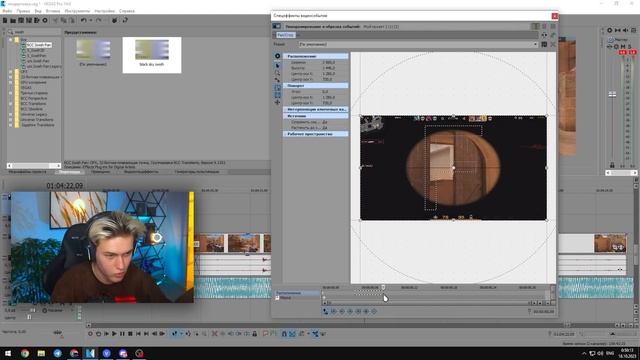The width and height of the screenshot is (640, 360).
Task: Switch to Видеоэффекты tab
Action: click(141, 172)
